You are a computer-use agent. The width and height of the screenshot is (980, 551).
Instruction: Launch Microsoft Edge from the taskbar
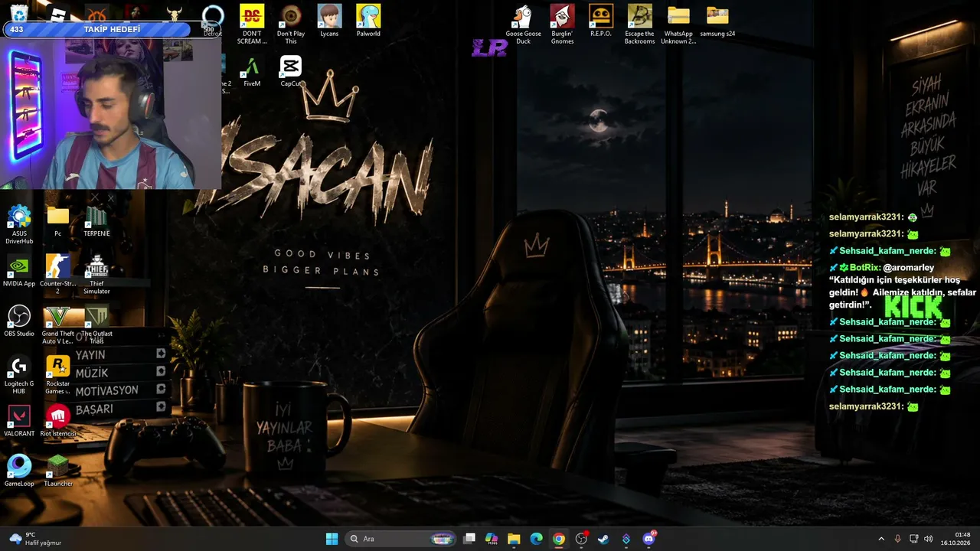(x=537, y=539)
